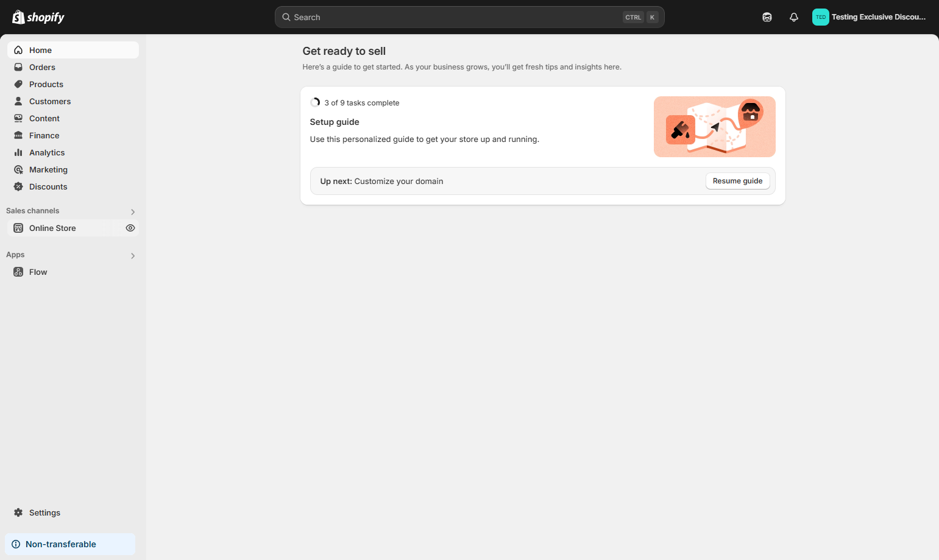The height and width of the screenshot is (560, 939).
Task: Open Settings label in sidebar
Action: [x=44, y=512]
